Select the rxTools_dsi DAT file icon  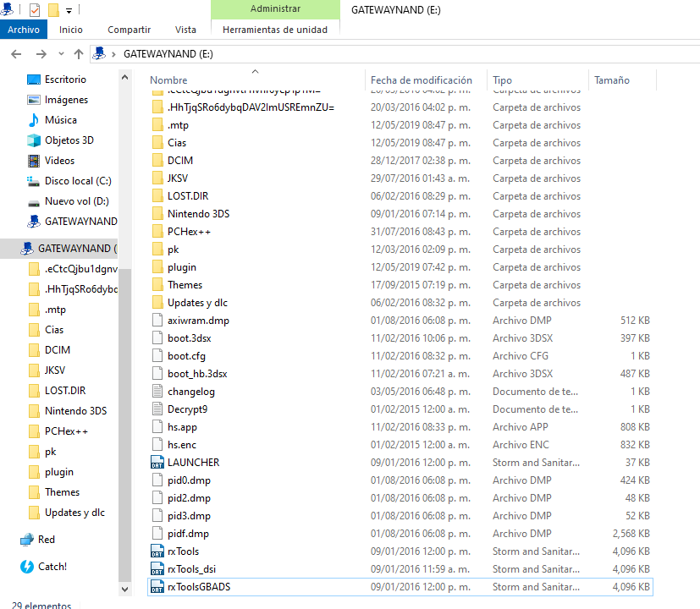(157, 569)
